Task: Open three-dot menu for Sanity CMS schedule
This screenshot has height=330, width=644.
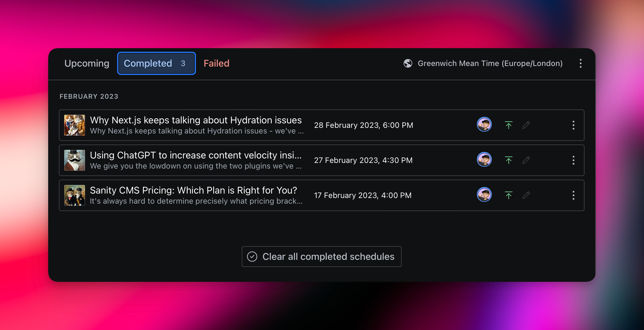Action: click(x=573, y=195)
